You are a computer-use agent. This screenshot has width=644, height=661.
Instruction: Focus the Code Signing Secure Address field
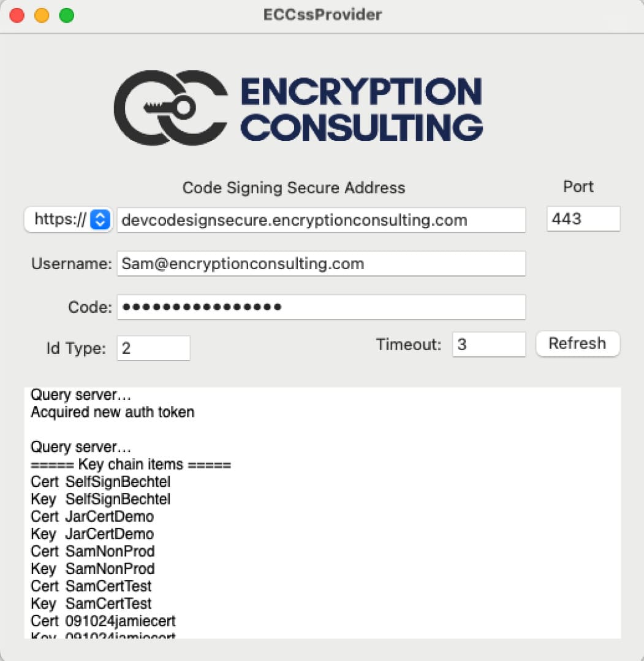click(x=321, y=220)
